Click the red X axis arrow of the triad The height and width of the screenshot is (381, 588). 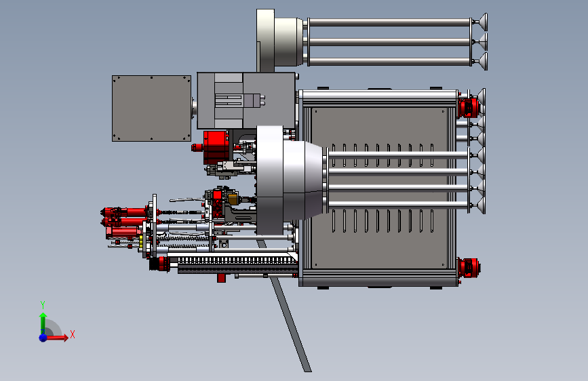pos(56,338)
